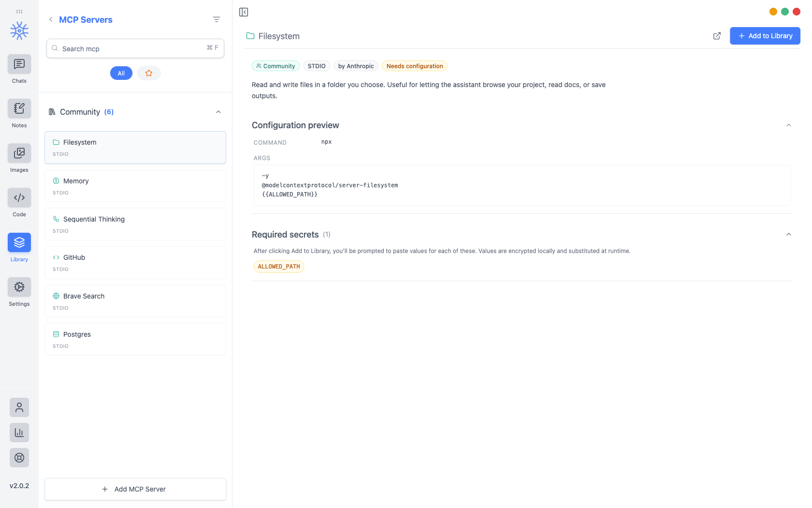Viewport: 812px width, 508px height.
Task: Collapse the Community server group
Action: pyautogui.click(x=218, y=112)
